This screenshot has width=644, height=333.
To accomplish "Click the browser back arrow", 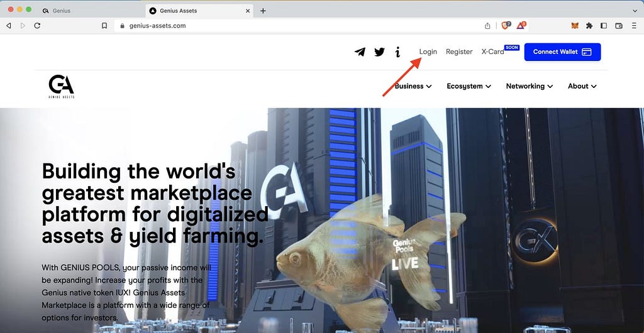I will pyautogui.click(x=9, y=25).
